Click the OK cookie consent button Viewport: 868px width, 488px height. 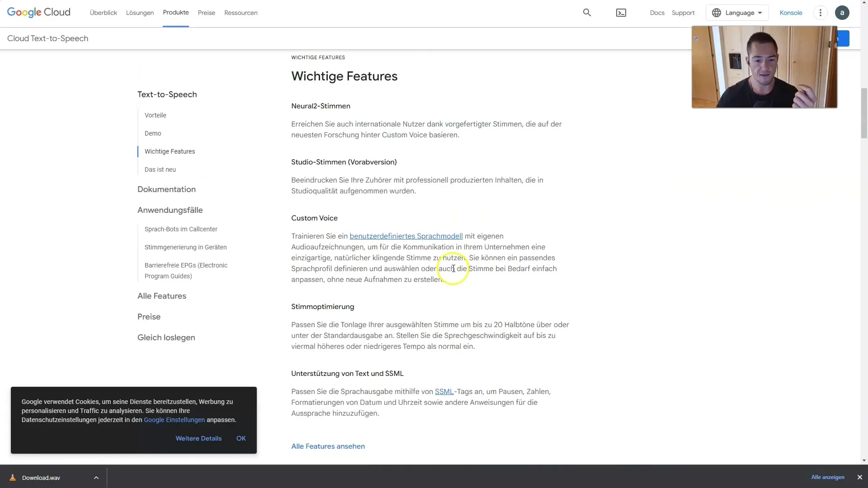(x=241, y=438)
